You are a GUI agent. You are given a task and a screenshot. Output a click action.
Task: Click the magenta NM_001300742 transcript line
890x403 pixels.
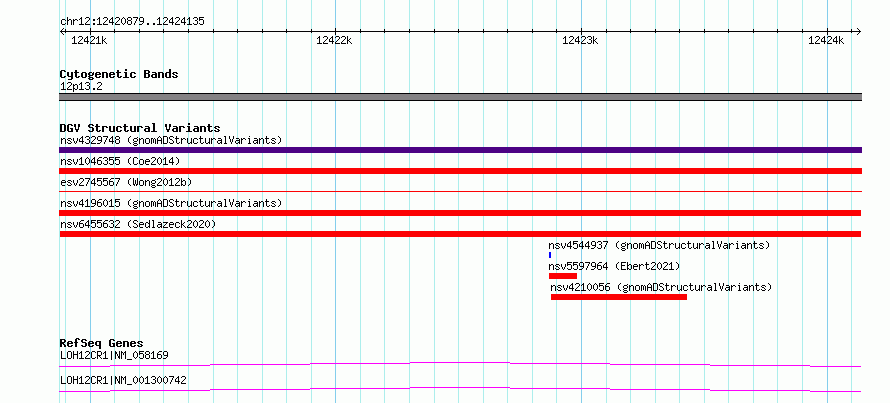coord(460,389)
